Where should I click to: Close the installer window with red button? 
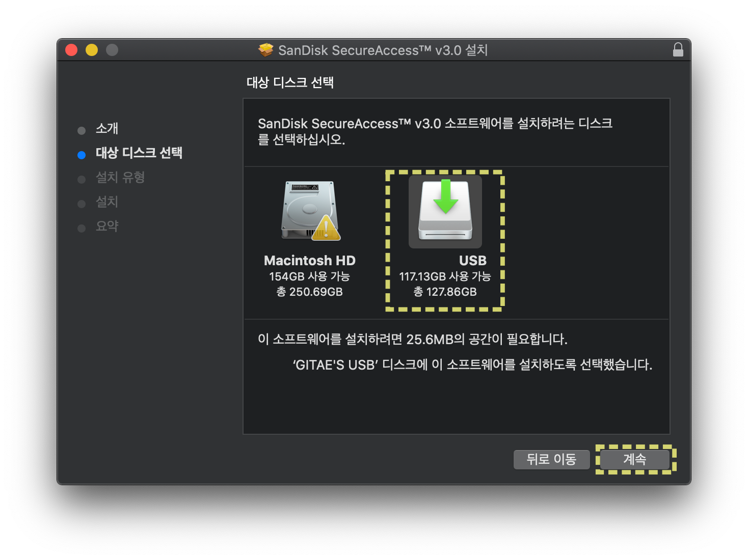pyautogui.click(x=71, y=50)
